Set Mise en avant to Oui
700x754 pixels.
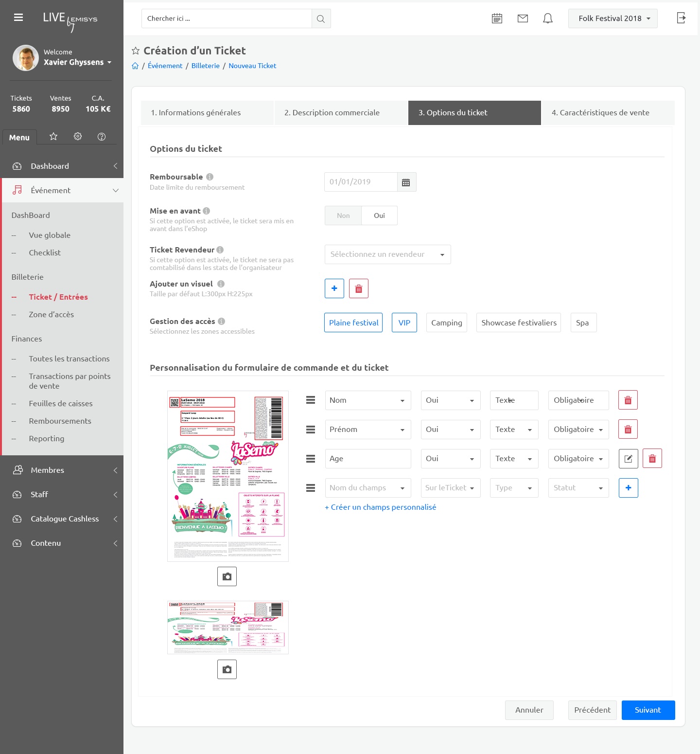379,215
